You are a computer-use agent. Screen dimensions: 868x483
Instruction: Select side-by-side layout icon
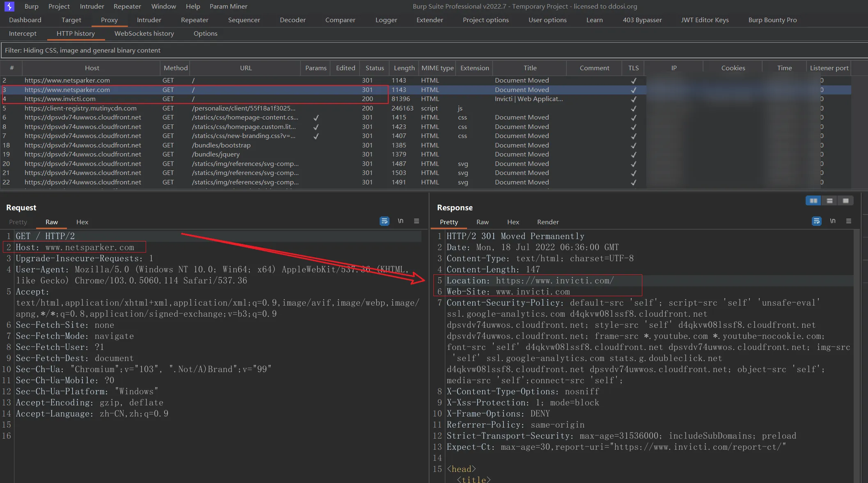813,200
